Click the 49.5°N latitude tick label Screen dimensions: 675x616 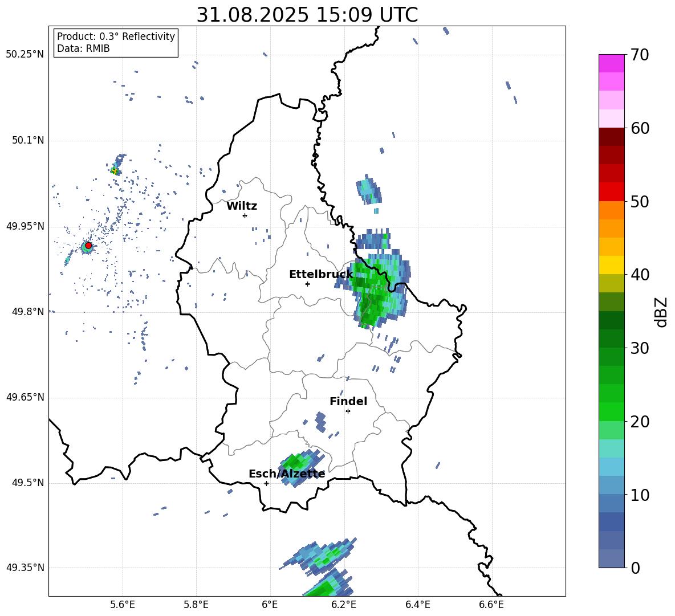click(x=27, y=483)
